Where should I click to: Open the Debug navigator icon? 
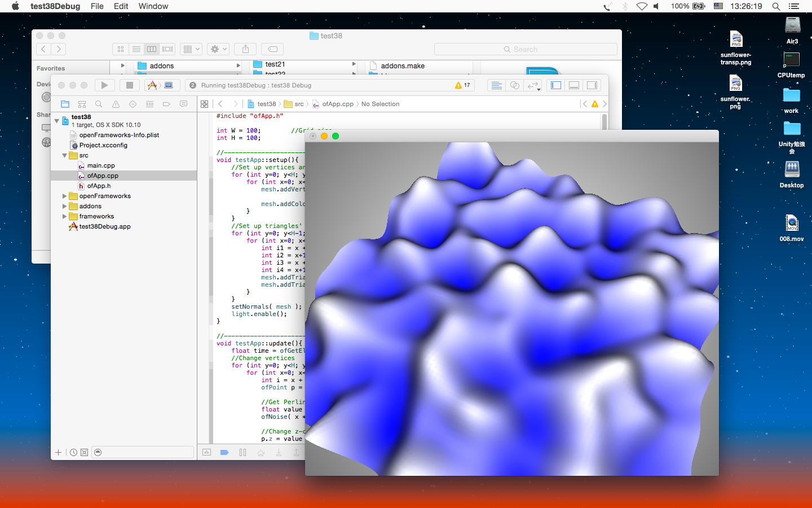tap(149, 104)
